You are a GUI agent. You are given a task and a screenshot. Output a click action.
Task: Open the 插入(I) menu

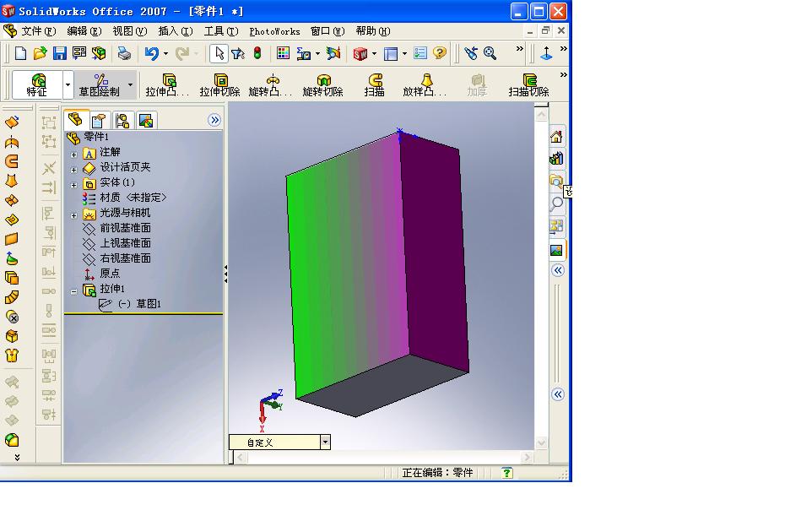point(176,31)
